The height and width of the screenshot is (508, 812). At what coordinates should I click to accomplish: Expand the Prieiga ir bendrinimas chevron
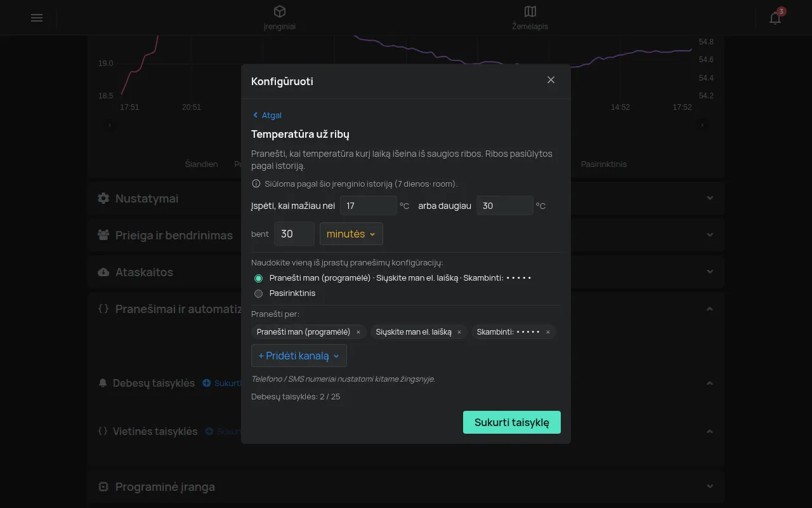tap(710, 235)
